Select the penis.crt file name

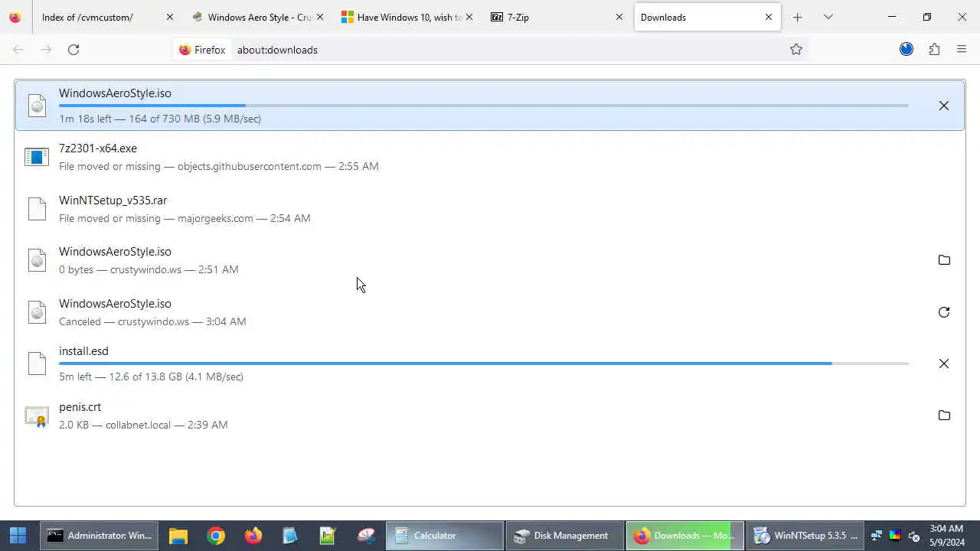pos(80,407)
